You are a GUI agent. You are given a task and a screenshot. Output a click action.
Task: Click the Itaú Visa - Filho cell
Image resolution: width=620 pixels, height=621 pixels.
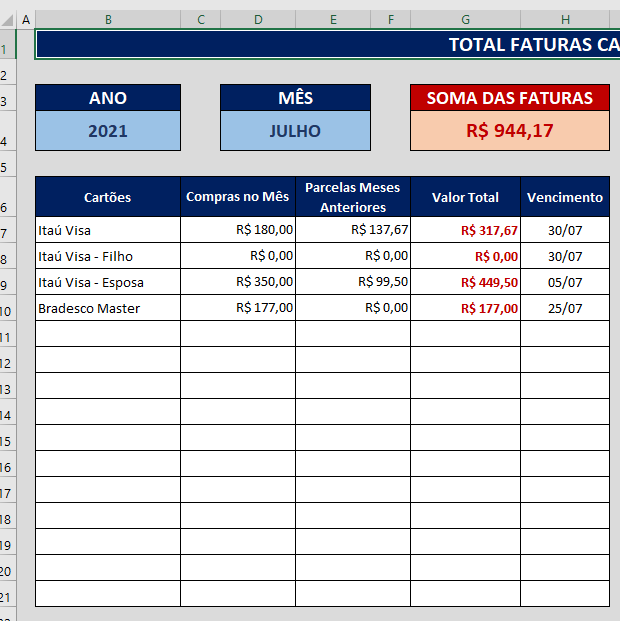point(108,256)
